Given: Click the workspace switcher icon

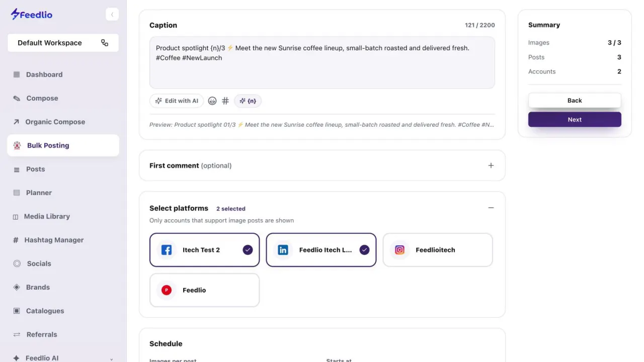Looking at the screenshot, I should tap(105, 43).
